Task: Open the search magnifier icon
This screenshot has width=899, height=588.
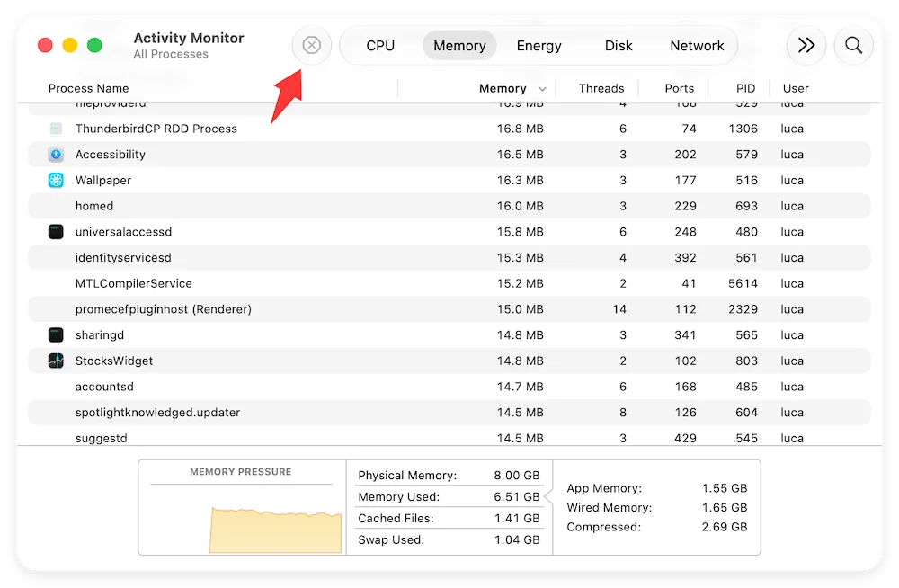Action: coord(854,45)
